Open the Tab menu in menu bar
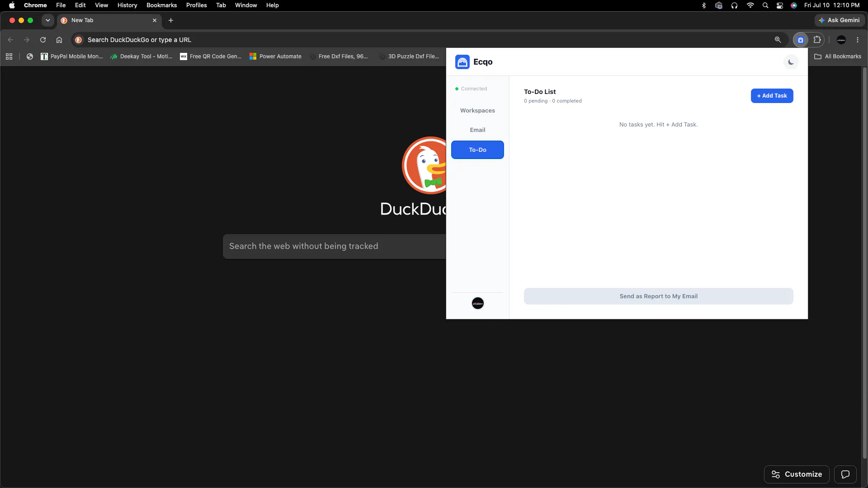This screenshot has width=868, height=488. pos(221,5)
